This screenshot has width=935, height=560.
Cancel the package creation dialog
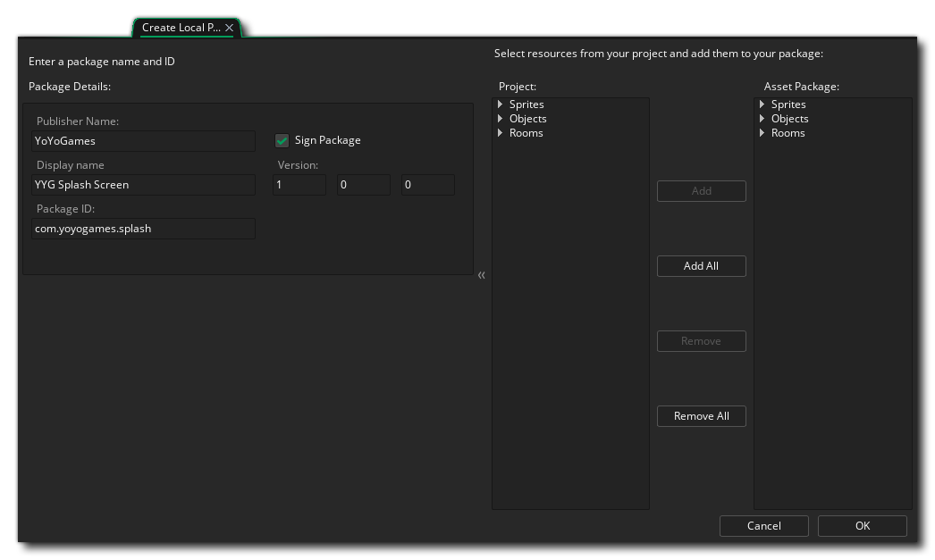[764, 525]
